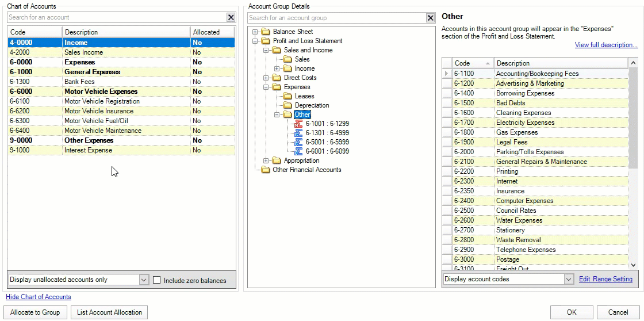This screenshot has height=321, width=644.
Task: Click the Other Financial Accounts folder icon
Action: [265, 170]
